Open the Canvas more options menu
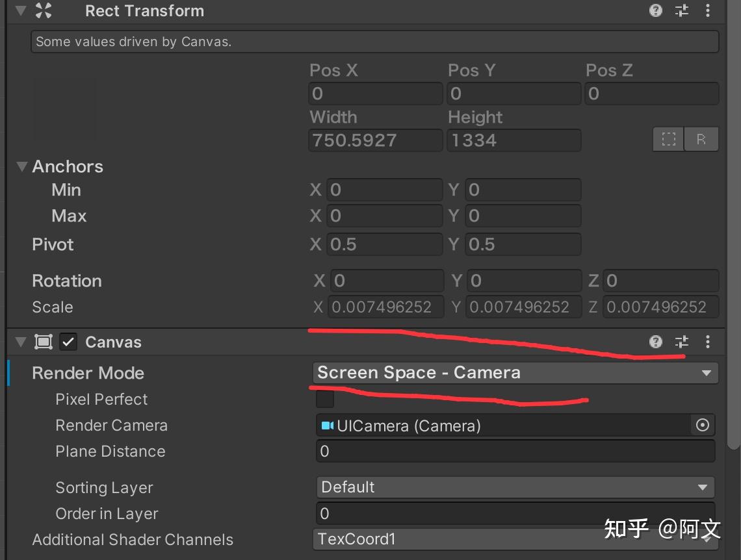 [708, 342]
